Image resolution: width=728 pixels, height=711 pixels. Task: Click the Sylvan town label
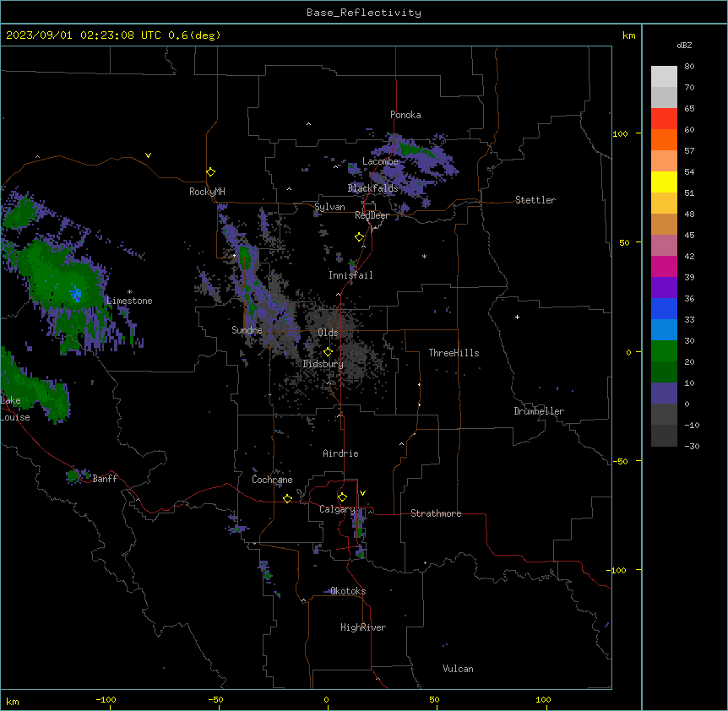point(329,207)
